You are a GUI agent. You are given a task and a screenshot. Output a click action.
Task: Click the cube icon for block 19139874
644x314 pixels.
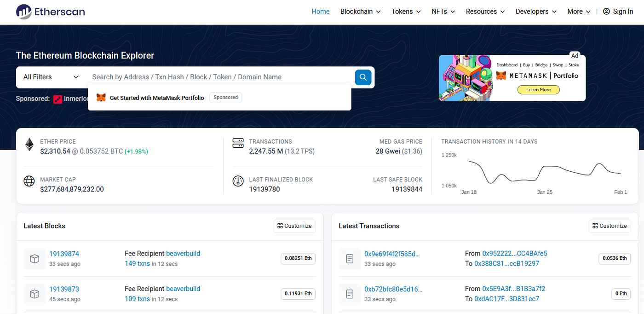tap(34, 259)
